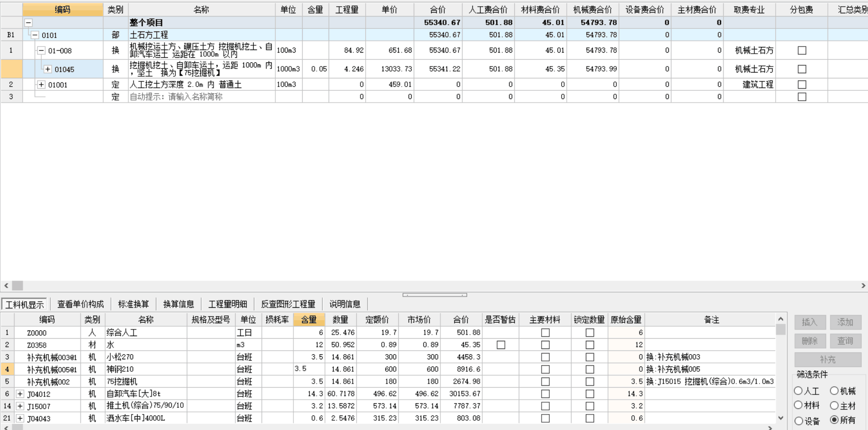Open the 换算信息 tab
The image size is (868, 430).
pyautogui.click(x=178, y=304)
